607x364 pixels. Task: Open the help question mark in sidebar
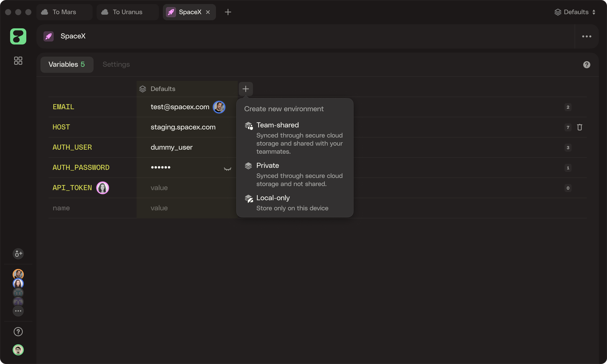pyautogui.click(x=18, y=332)
